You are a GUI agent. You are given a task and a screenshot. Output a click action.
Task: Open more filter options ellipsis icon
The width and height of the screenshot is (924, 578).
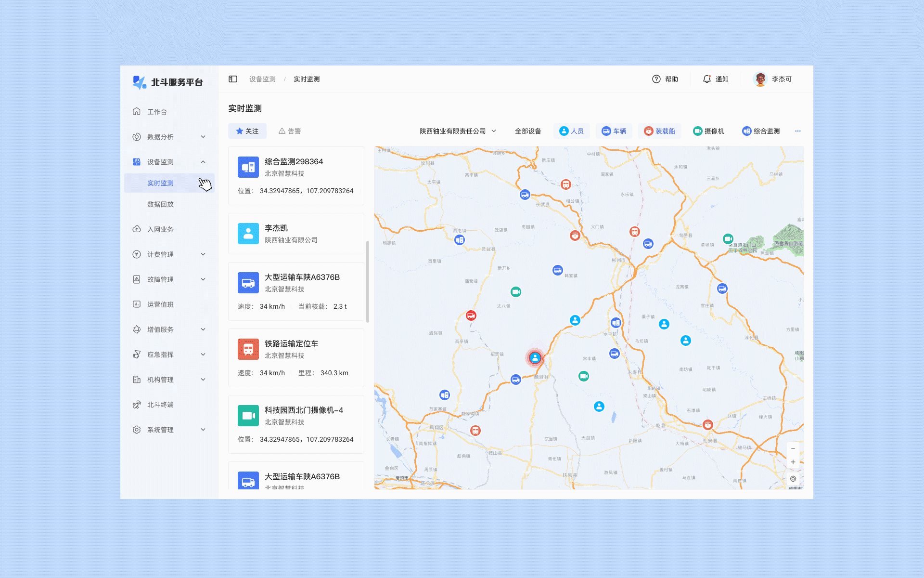coord(797,131)
